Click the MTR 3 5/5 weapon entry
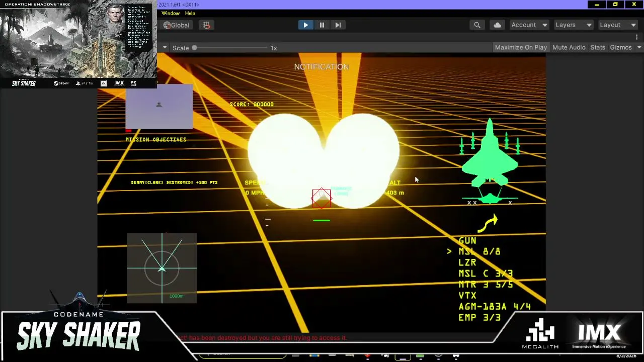 tap(486, 285)
